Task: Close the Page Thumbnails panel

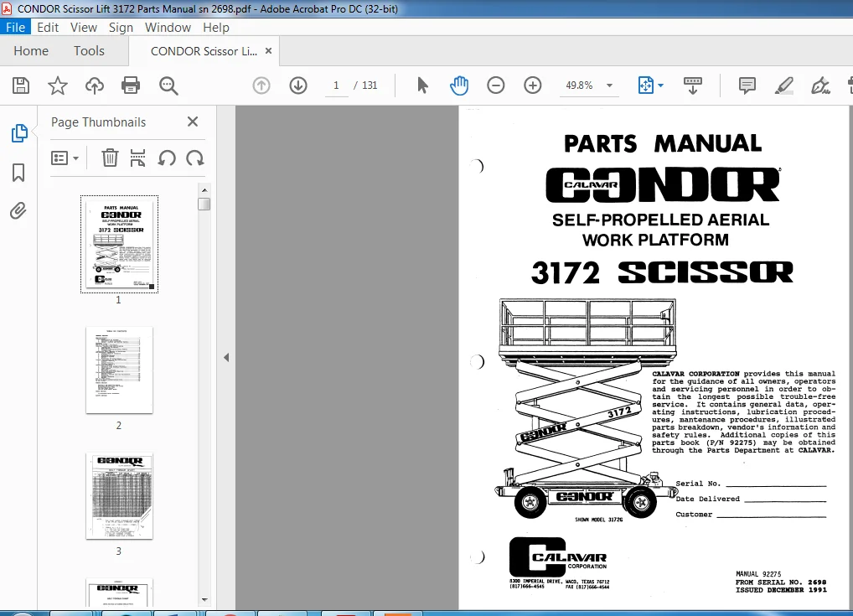Action: coord(193,122)
